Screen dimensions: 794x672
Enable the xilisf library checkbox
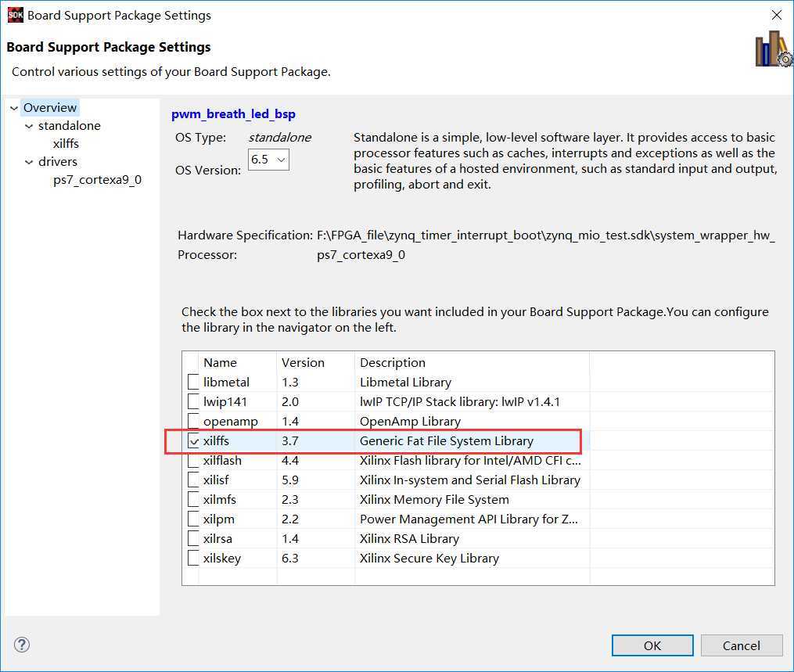[x=193, y=480]
